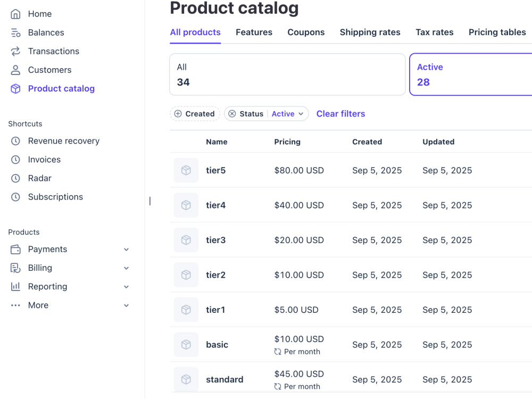Remove the Status filter with the x icon
Viewport: 532px width, 399px height.
(x=232, y=114)
